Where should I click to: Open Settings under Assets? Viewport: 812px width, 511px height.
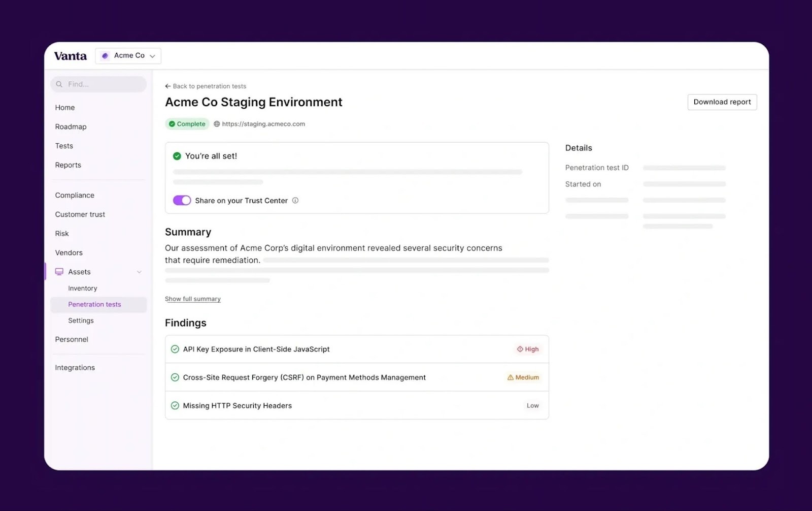81,321
